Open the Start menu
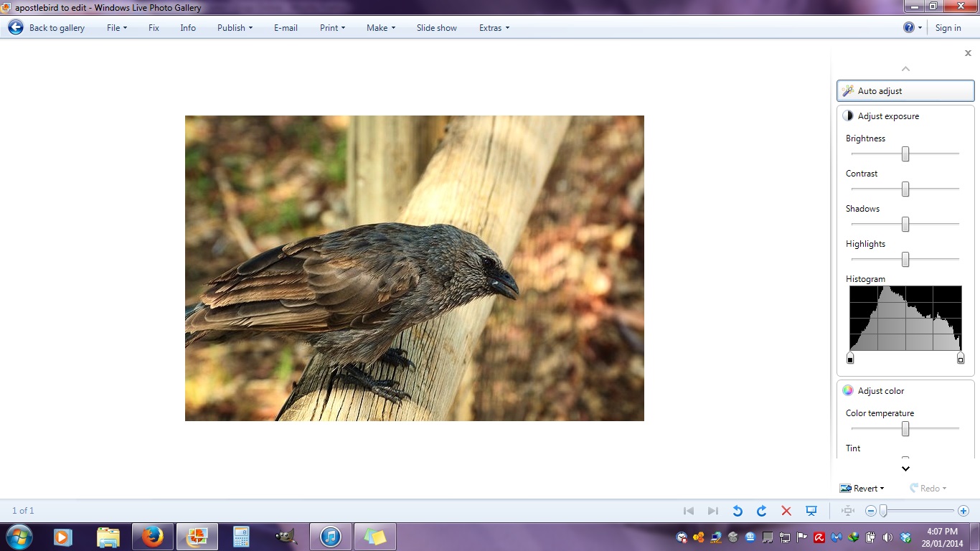 coord(19,537)
